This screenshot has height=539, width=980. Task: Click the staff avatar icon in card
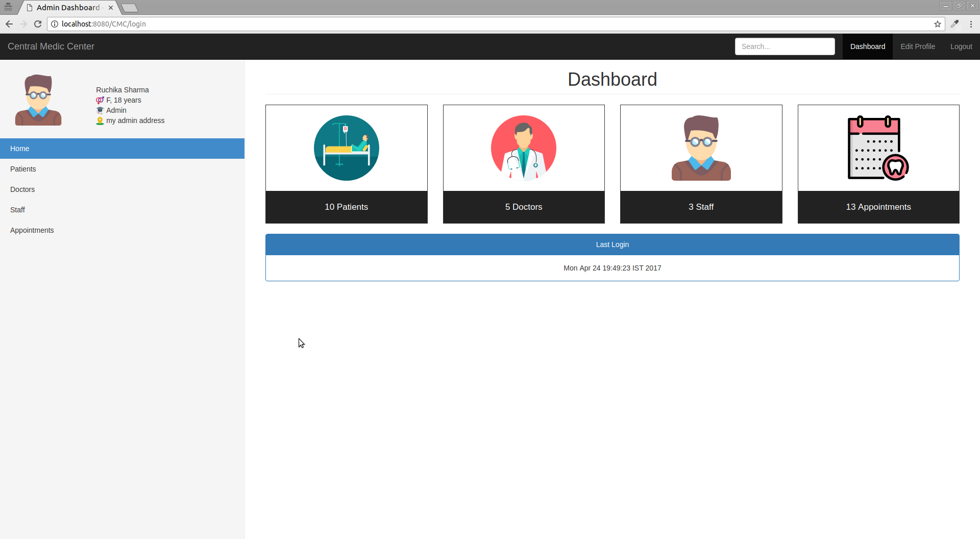coord(701,148)
